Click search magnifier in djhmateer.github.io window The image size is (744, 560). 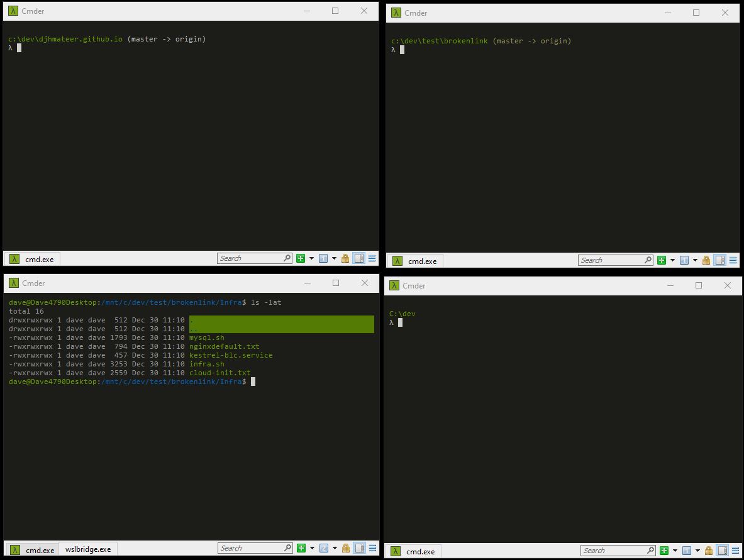(x=287, y=258)
